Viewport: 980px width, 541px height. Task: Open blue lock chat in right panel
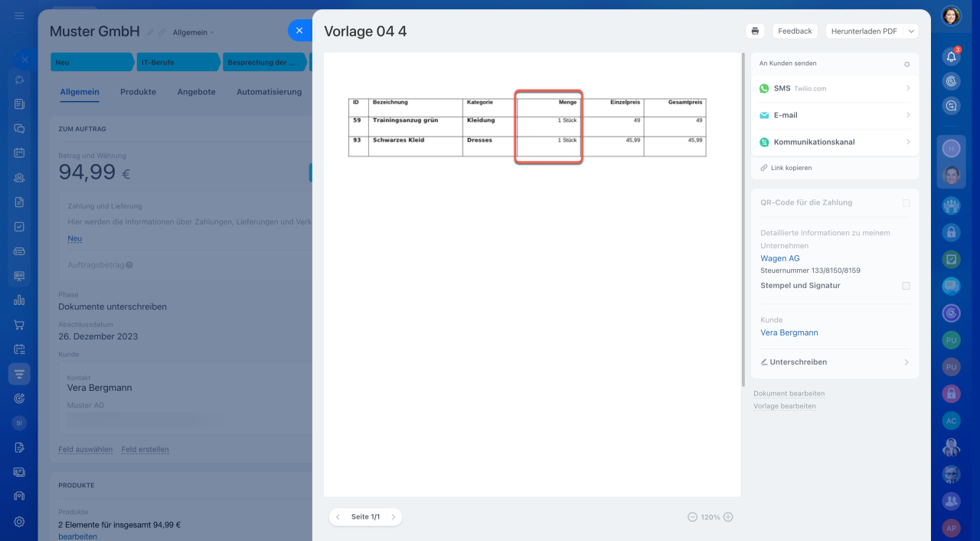click(952, 231)
